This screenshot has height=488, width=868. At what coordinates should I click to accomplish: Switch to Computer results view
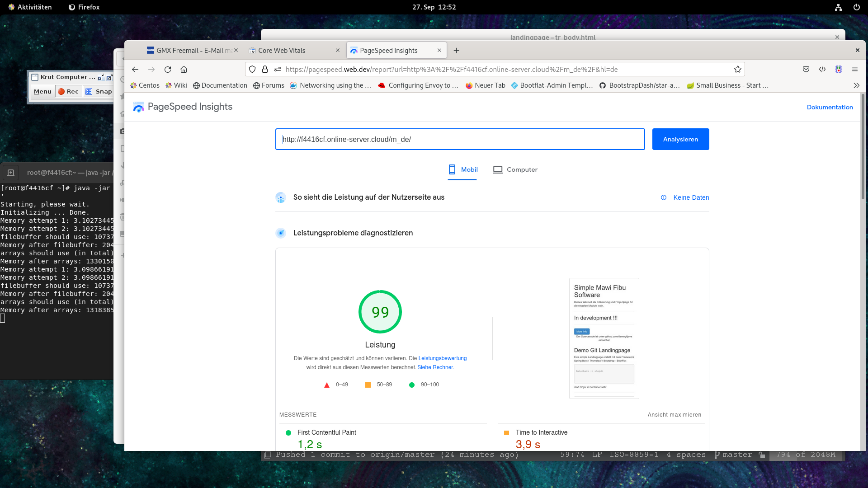515,169
